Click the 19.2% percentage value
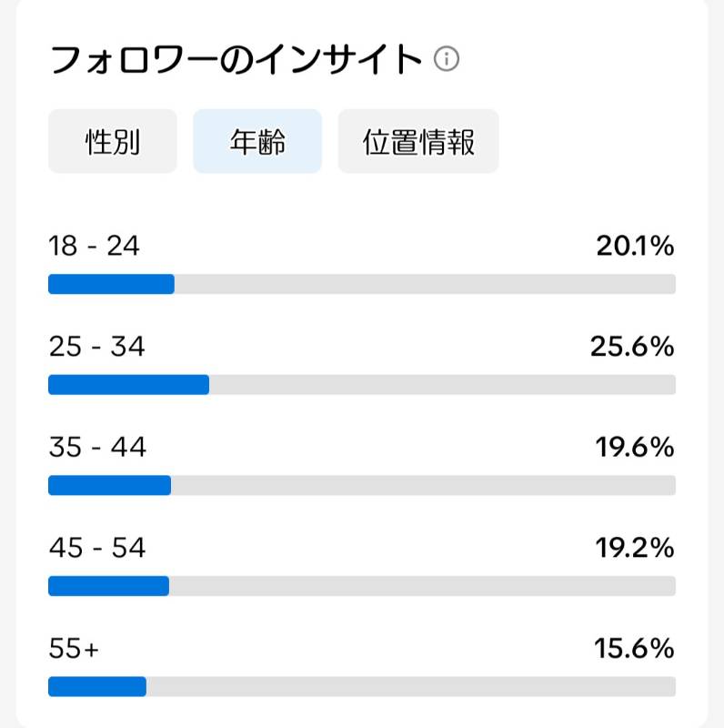 [635, 548]
